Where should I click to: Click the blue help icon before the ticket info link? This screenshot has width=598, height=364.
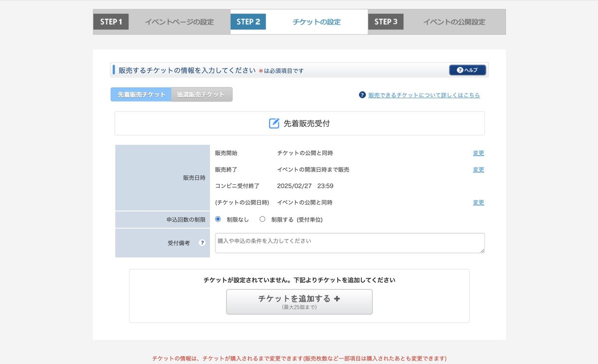point(361,95)
